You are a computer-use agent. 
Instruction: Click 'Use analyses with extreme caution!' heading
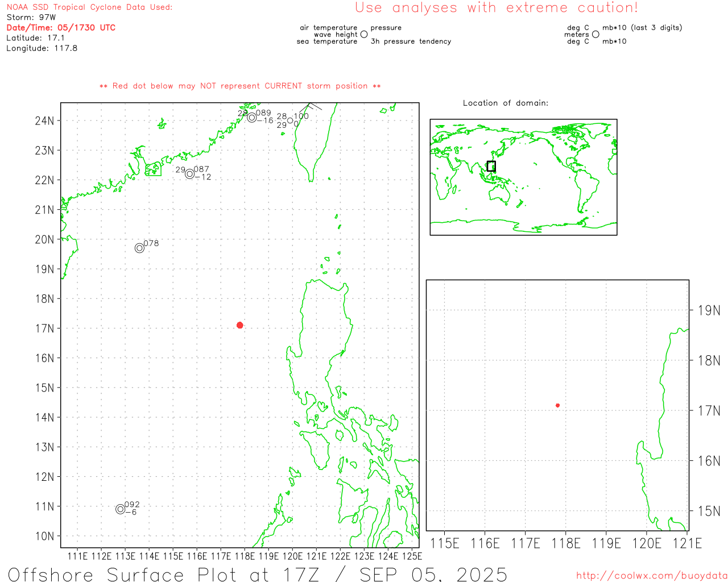click(x=497, y=7)
